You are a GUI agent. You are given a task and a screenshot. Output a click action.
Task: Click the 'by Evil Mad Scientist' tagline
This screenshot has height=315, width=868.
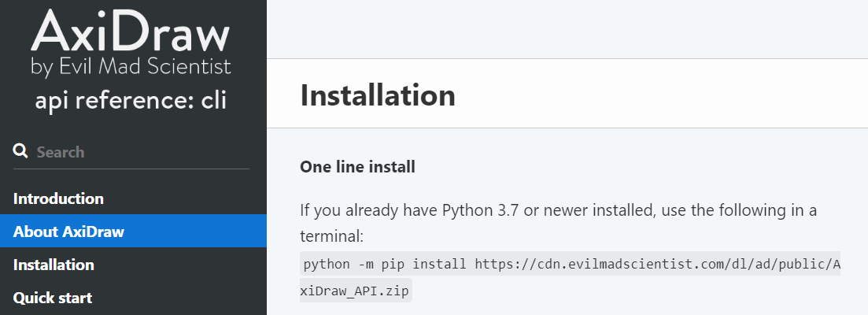pos(131,66)
